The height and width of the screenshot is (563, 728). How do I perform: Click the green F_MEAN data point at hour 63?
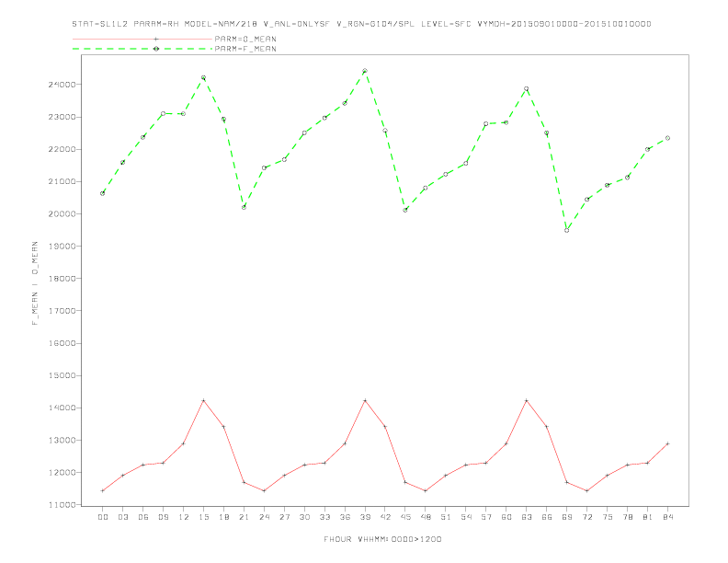[527, 88]
